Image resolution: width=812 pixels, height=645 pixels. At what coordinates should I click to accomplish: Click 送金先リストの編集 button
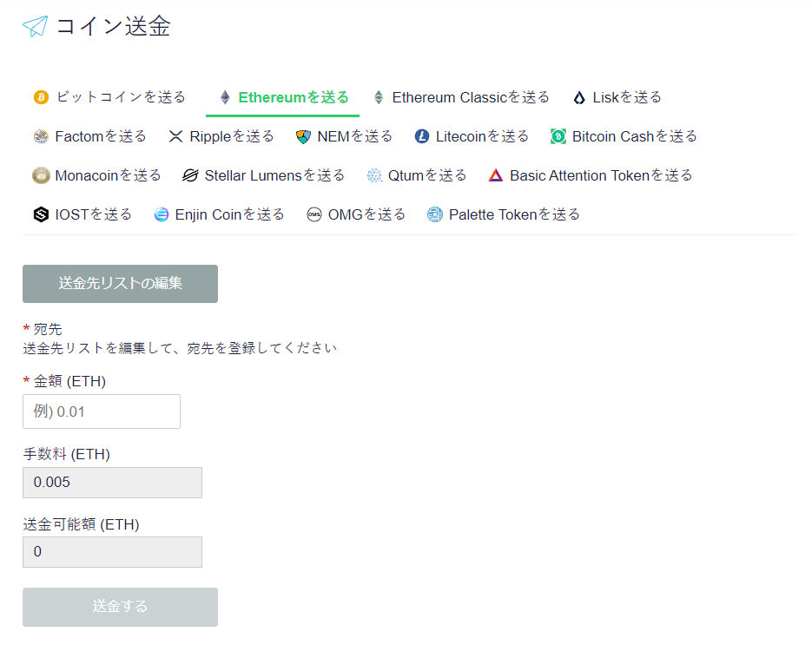coord(120,284)
